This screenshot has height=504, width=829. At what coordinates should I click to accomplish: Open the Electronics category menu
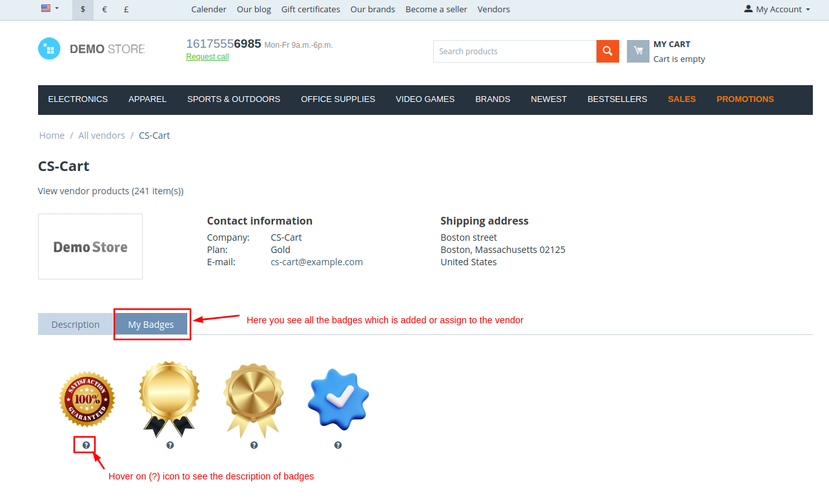(x=78, y=99)
